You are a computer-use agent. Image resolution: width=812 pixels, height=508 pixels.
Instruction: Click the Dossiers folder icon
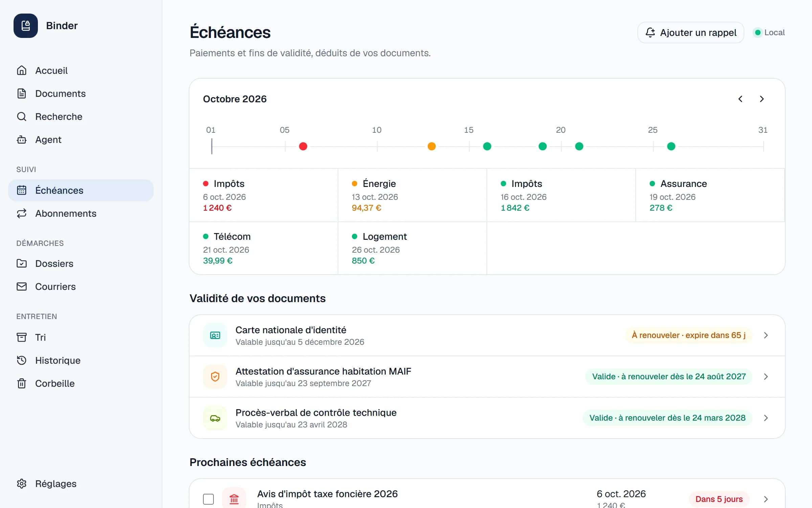click(x=22, y=263)
